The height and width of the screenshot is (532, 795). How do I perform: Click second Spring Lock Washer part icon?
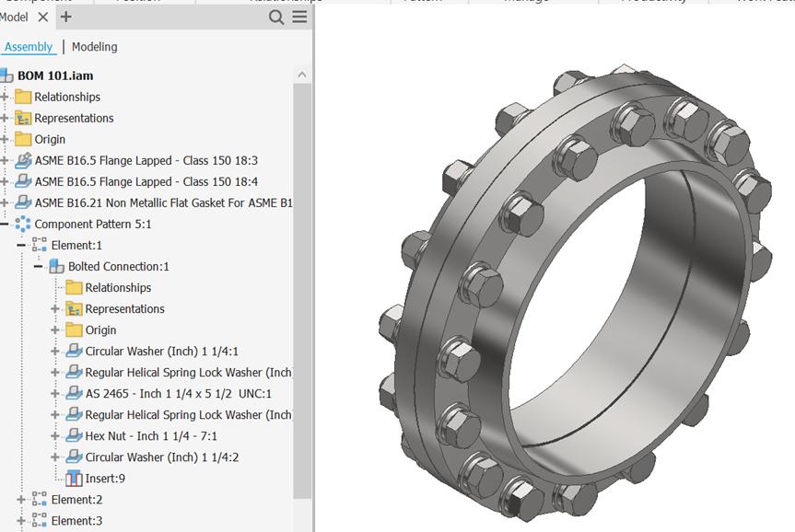pyautogui.click(x=74, y=414)
